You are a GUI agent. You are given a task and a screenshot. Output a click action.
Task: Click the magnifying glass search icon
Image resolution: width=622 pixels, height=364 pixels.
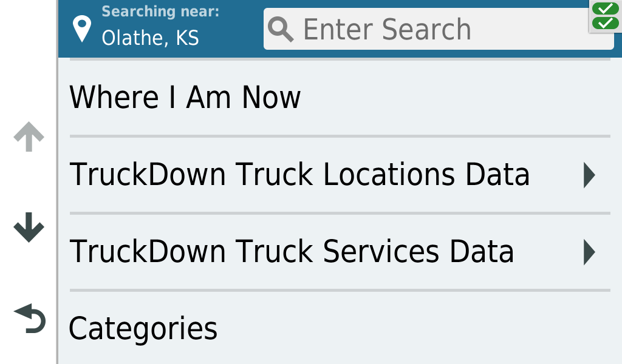281,29
